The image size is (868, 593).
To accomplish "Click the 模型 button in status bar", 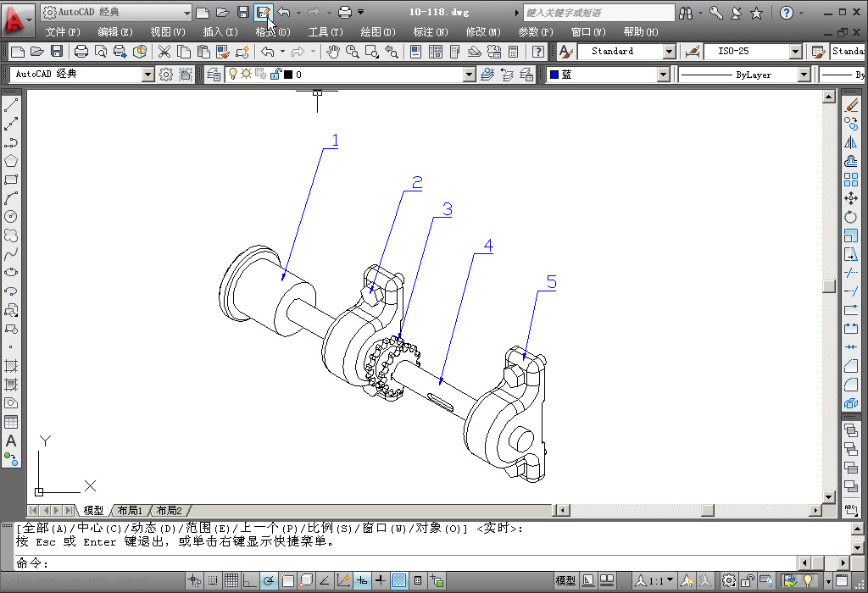I will tap(565, 580).
